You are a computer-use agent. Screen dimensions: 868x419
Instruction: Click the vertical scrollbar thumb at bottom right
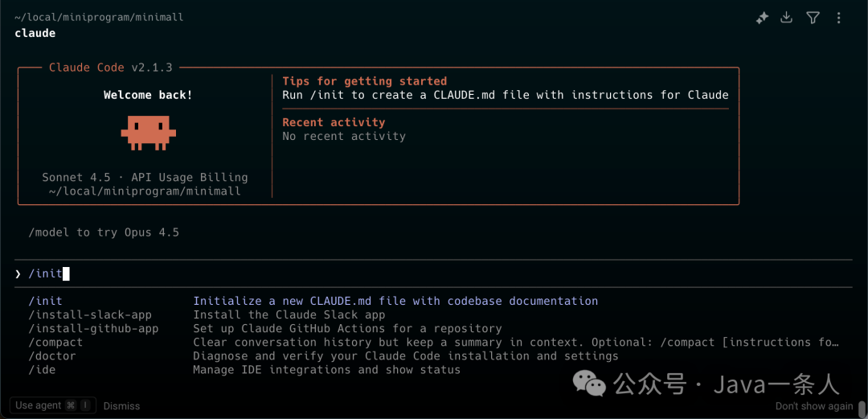click(862, 409)
